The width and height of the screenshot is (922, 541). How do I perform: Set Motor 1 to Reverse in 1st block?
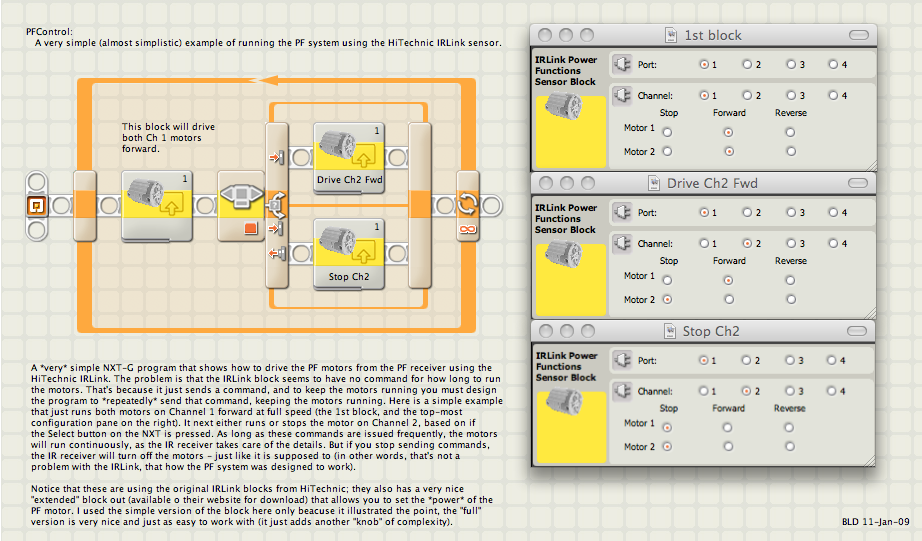click(791, 132)
